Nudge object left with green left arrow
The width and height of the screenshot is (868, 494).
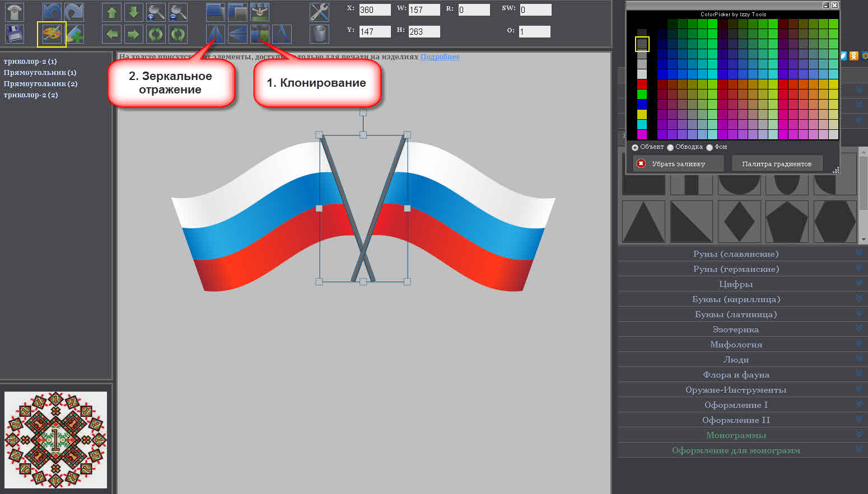[112, 34]
